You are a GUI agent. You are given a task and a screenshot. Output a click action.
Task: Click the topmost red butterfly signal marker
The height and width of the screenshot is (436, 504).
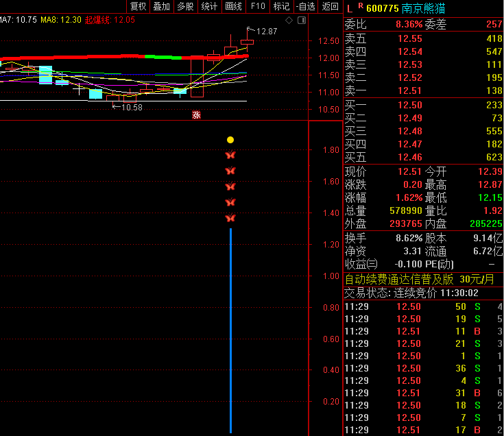(230, 156)
